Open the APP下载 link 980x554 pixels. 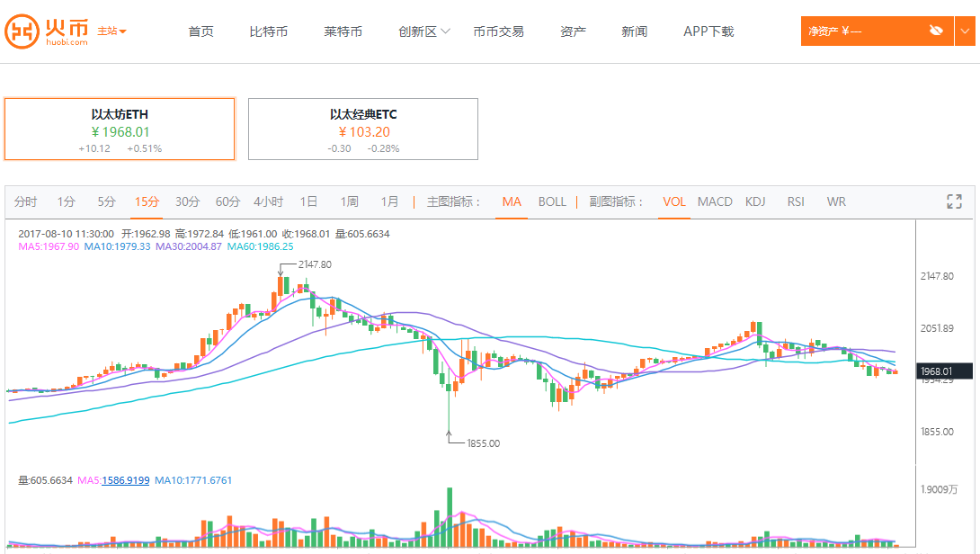[x=708, y=31]
